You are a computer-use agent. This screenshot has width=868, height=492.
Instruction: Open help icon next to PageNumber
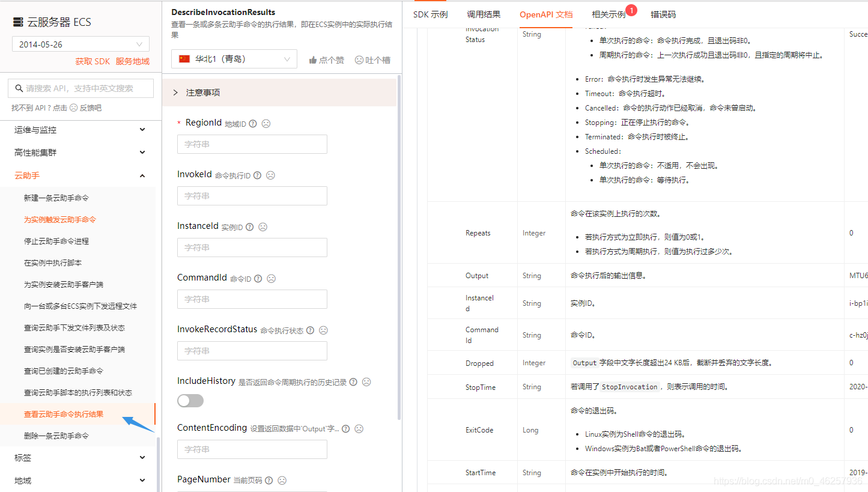click(x=269, y=481)
